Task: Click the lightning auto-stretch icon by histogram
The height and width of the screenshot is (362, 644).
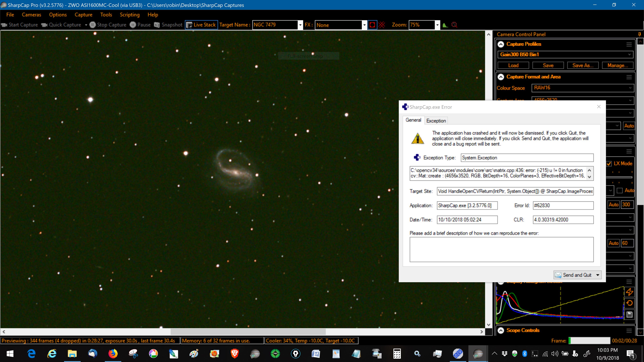Action: tap(630, 292)
